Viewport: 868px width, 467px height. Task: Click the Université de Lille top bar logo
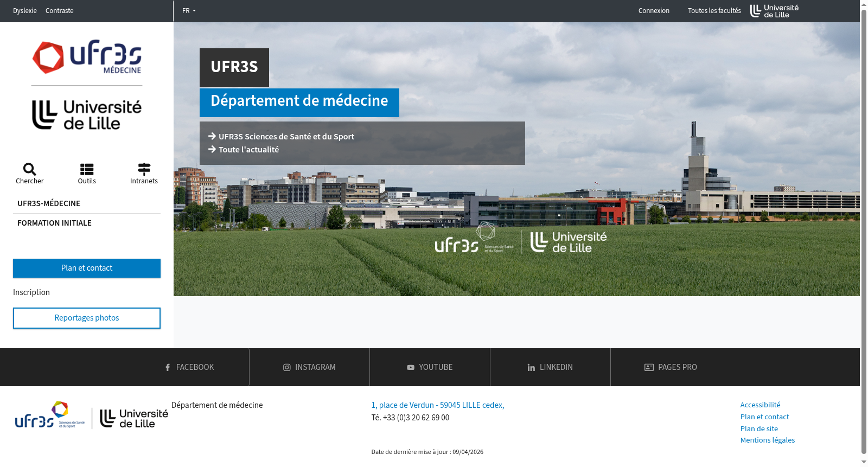774,11
